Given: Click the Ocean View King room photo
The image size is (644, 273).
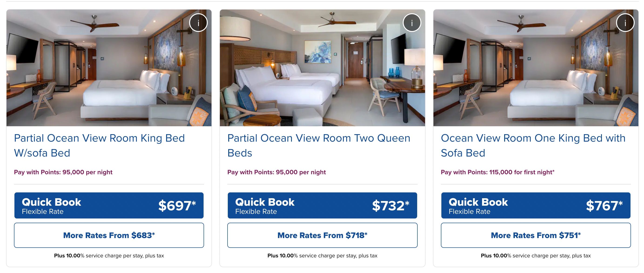Looking at the screenshot, I should pos(536,68).
